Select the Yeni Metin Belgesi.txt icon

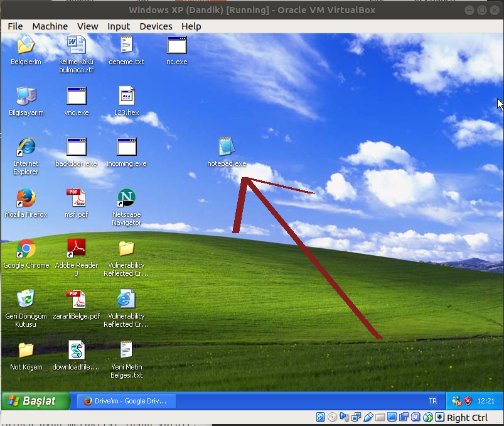click(x=126, y=350)
